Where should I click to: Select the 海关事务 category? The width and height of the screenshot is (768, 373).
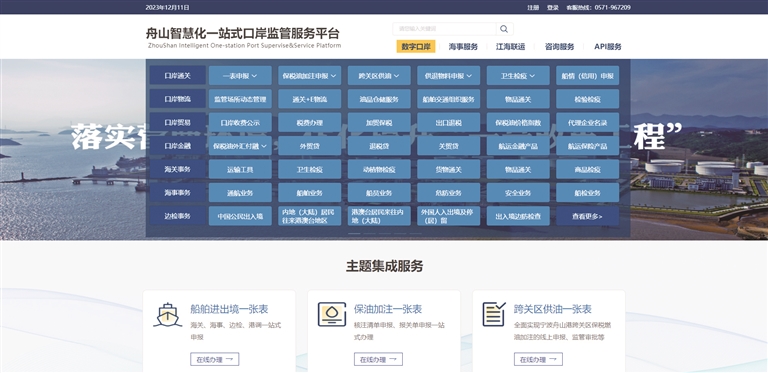point(177,169)
